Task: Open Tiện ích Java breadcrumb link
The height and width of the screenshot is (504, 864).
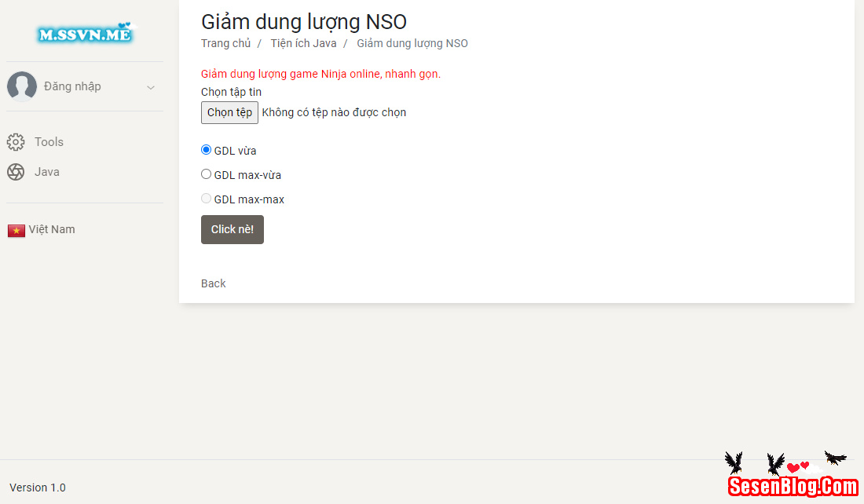Action: point(303,43)
